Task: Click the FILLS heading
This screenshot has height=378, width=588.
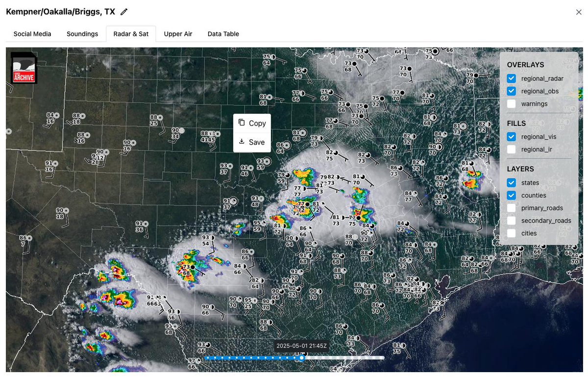Action: coord(516,124)
